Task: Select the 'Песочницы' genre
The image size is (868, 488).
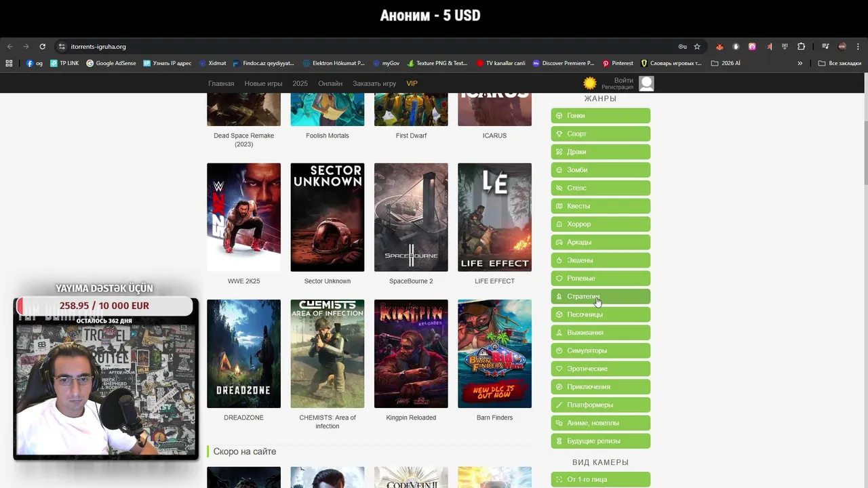Action: [x=600, y=314]
